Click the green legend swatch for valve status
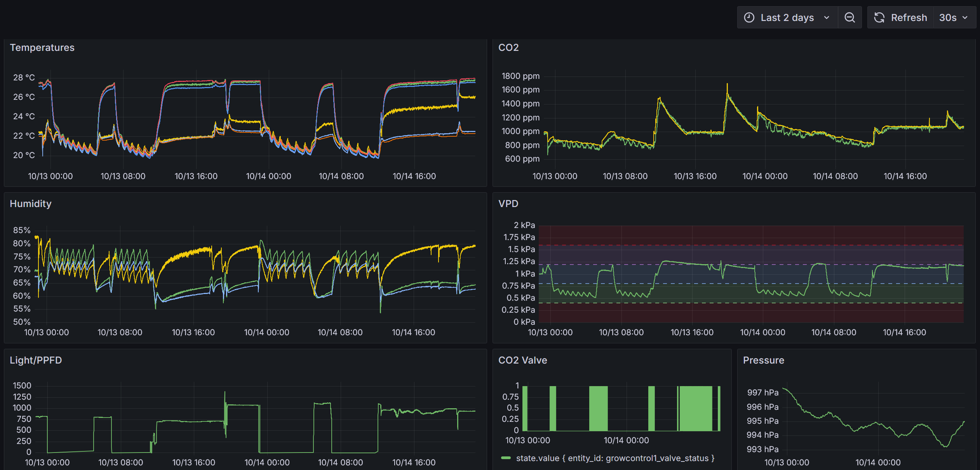The width and height of the screenshot is (980, 470). (x=506, y=458)
